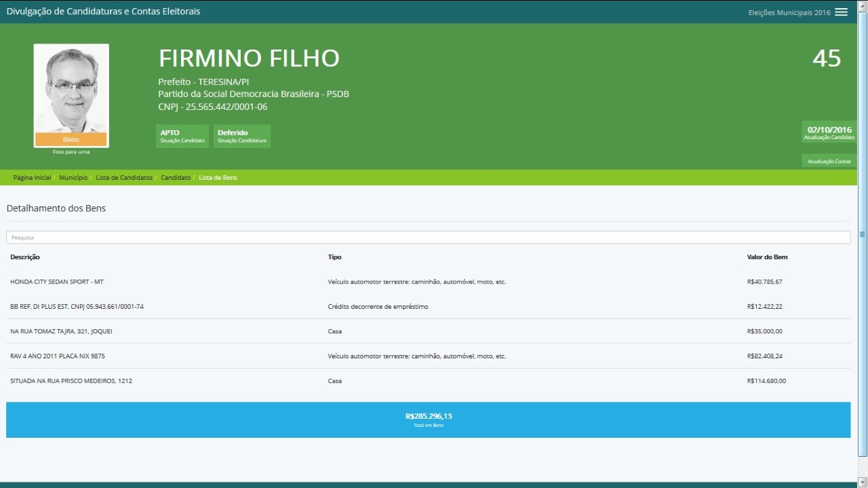Select NA RUA TOMAZ TAJRA, 321 description
This screenshot has width=868, height=488.
(x=61, y=331)
